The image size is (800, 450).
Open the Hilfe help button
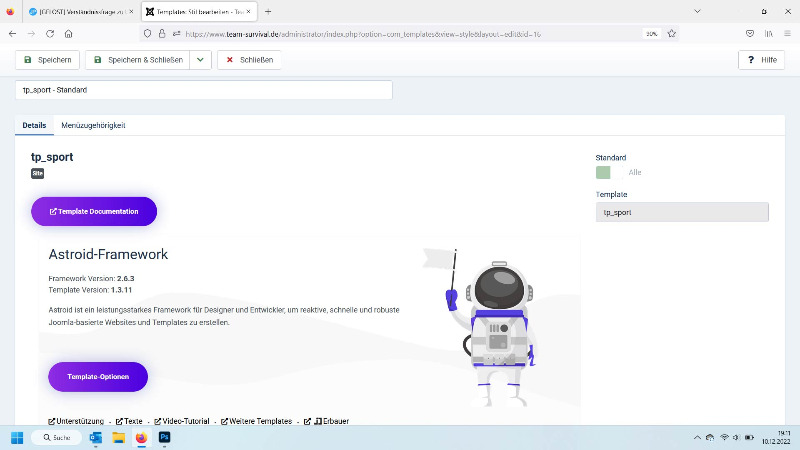(761, 60)
